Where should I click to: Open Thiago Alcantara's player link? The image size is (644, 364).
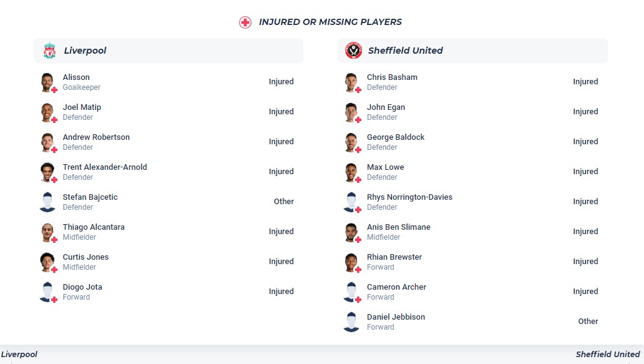pos(94,227)
